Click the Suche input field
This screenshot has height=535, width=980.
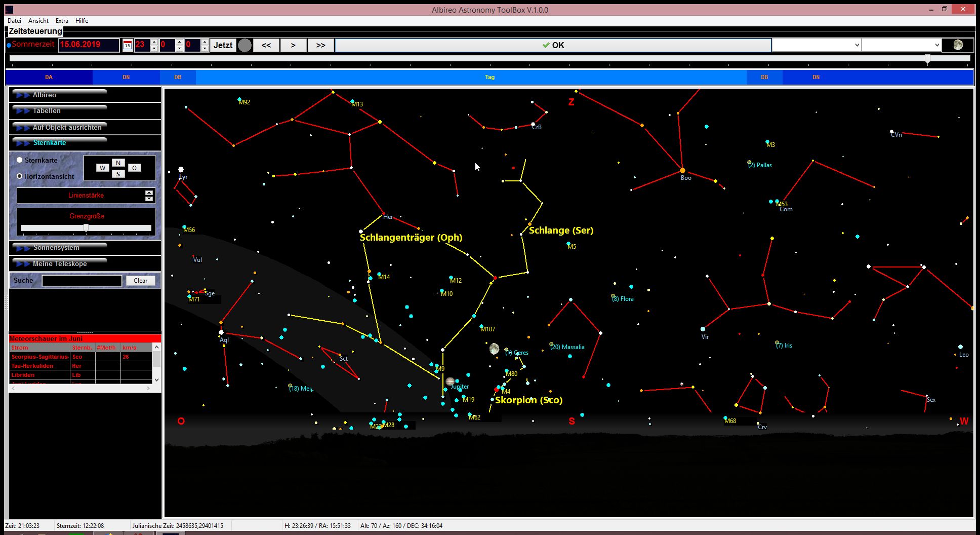point(81,281)
